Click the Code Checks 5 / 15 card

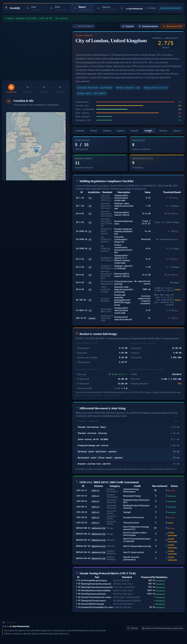coord(100,144)
